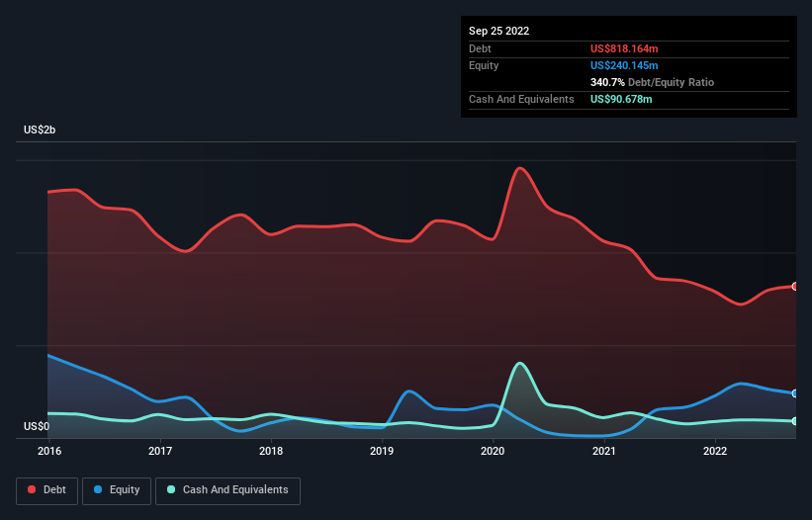Click the 2020 cash peak on teal line
Image resolution: width=812 pixels, height=520 pixels.
520,363
